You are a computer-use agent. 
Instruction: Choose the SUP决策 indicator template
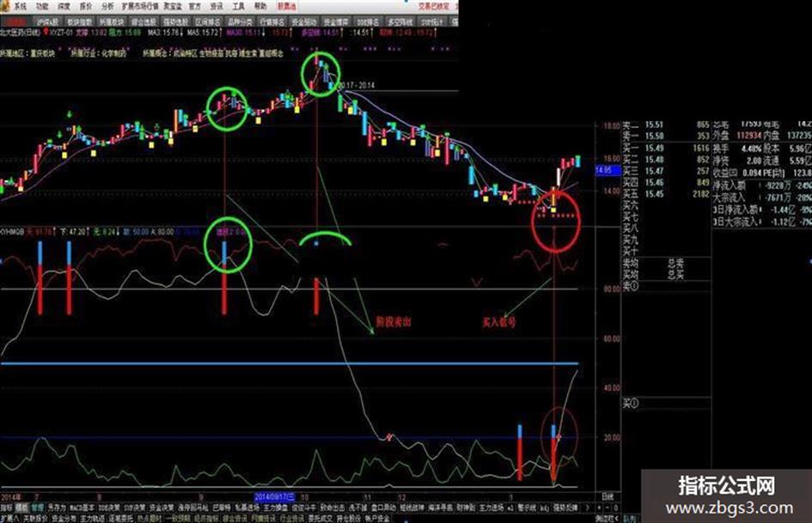coord(133,508)
